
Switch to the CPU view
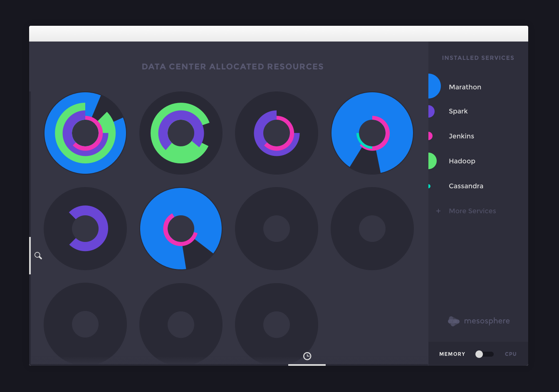coord(510,354)
